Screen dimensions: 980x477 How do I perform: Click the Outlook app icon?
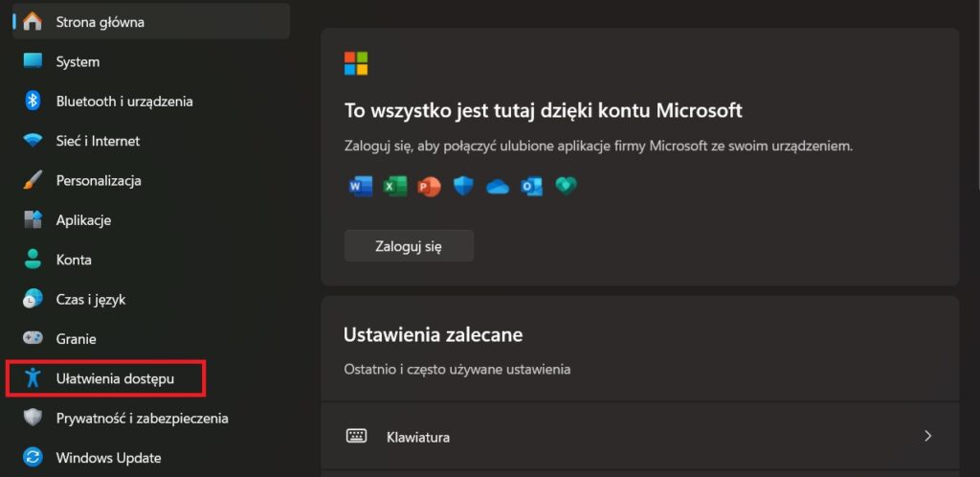click(532, 186)
